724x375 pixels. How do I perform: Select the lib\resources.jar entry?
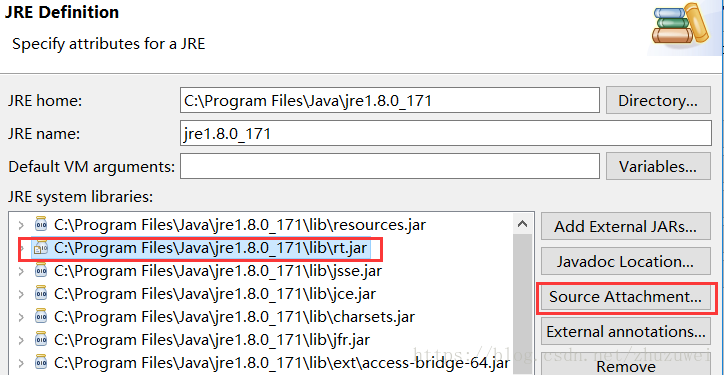click(240, 225)
